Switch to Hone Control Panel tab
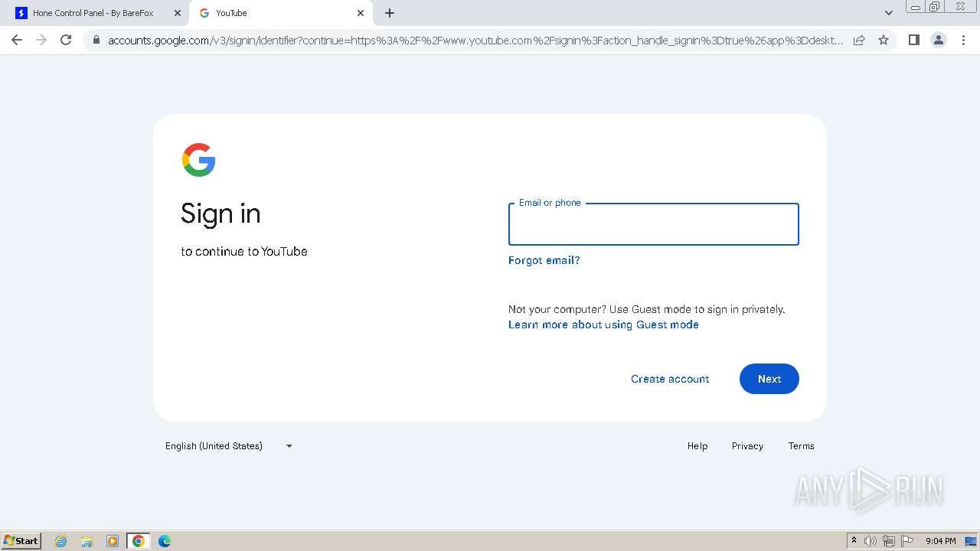Viewport: 980px width, 551px height. (x=93, y=13)
